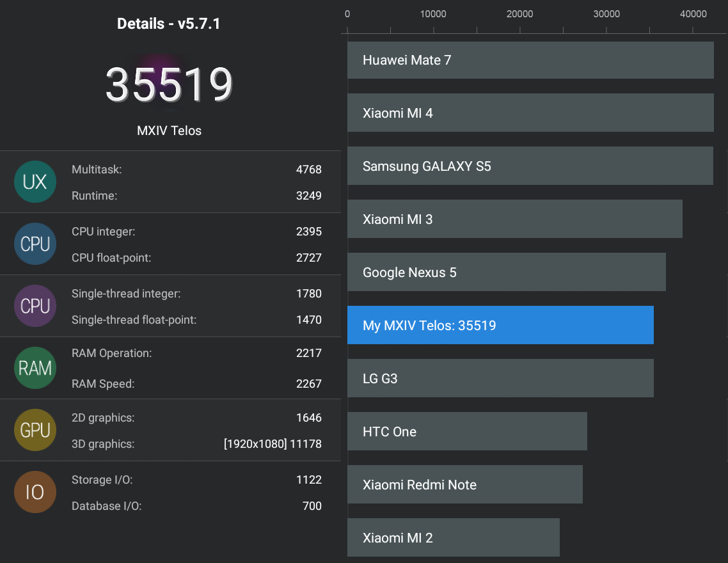Select the Database I/O score 700
Viewport: 728px width, 563px height.
(x=312, y=506)
